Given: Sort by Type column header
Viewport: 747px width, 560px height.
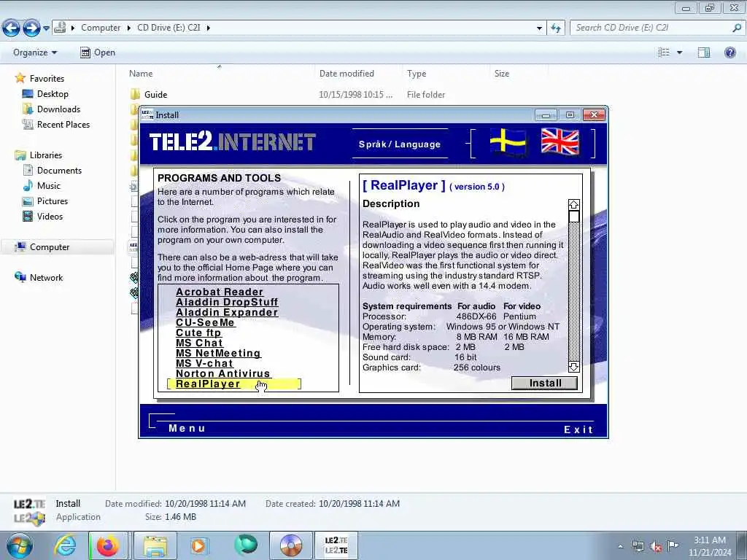Looking at the screenshot, I should pos(417,74).
